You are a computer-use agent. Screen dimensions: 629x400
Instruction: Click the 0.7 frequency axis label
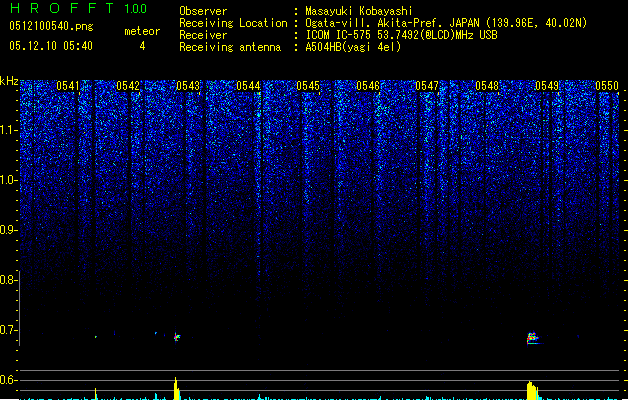(7, 330)
